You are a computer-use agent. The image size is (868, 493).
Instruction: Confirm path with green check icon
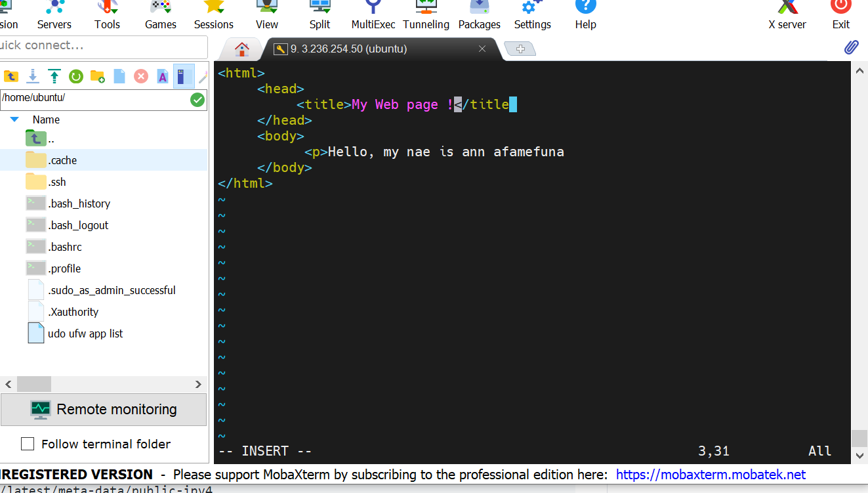(197, 100)
